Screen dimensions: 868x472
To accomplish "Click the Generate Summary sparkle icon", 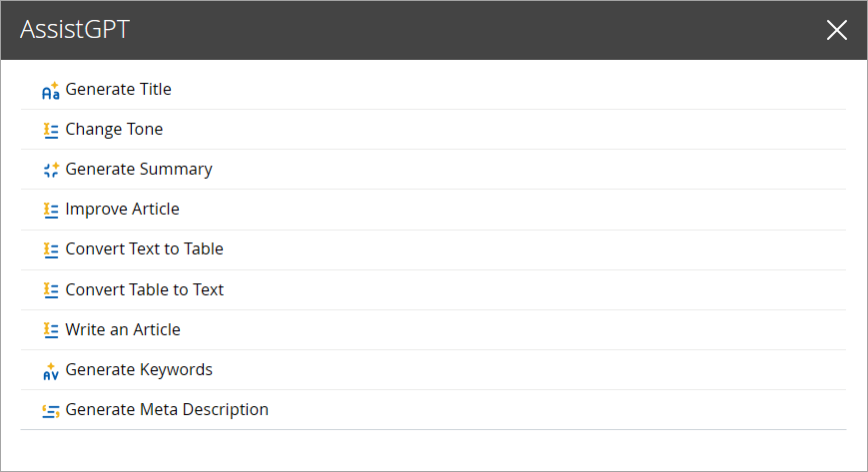I will pyautogui.click(x=51, y=170).
